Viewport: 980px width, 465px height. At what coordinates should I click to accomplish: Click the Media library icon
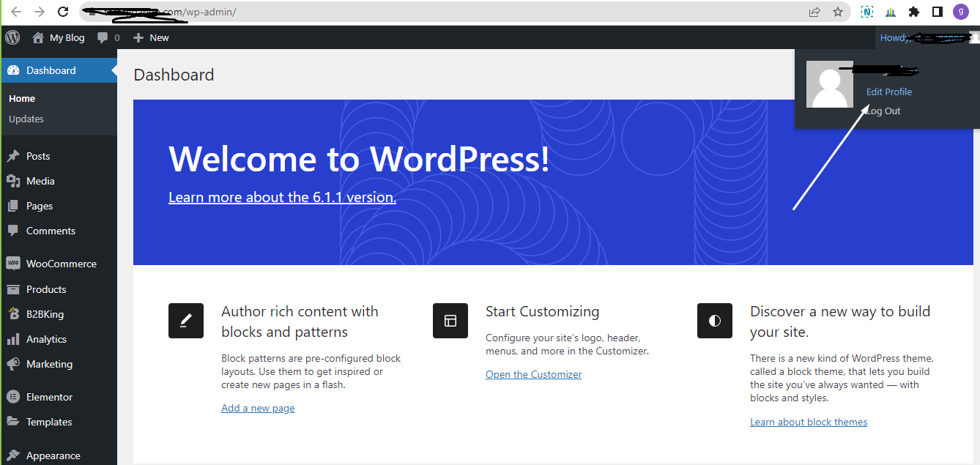[12, 181]
